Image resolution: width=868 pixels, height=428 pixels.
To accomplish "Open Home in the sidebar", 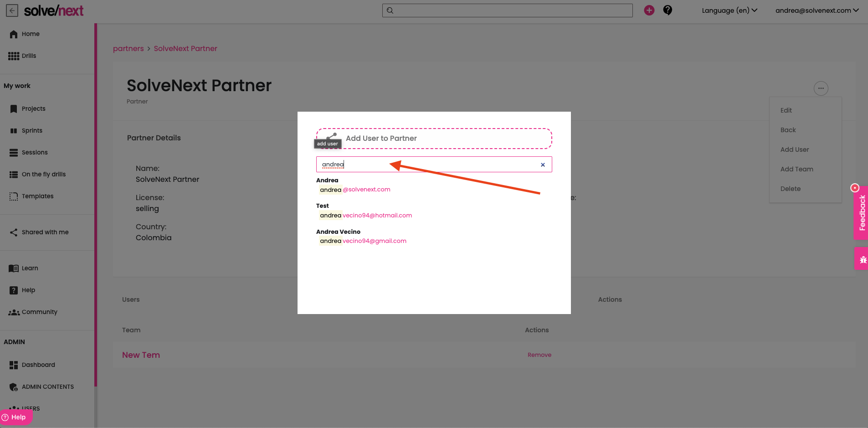I will (31, 34).
